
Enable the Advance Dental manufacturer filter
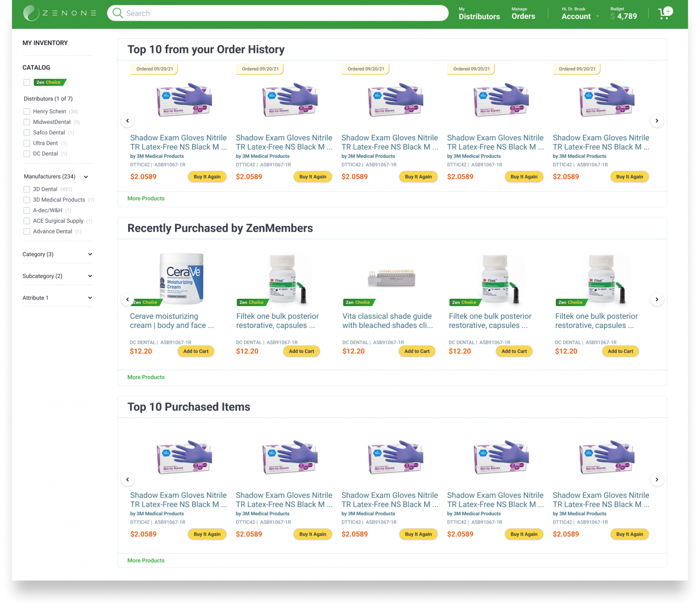click(x=27, y=231)
